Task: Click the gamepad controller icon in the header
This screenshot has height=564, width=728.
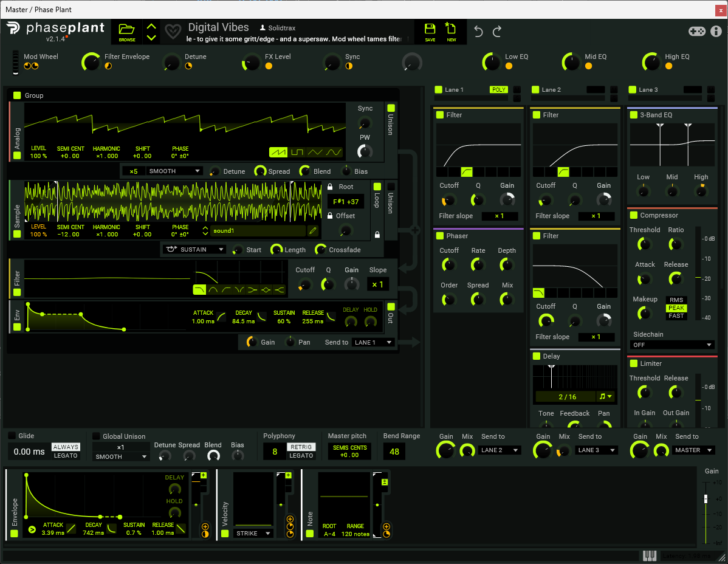Action: 697,31
